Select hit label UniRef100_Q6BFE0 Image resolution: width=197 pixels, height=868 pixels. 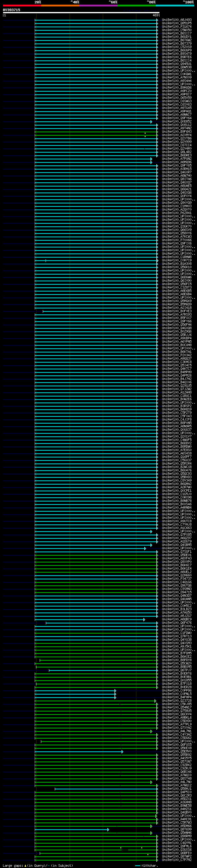coord(177,853)
